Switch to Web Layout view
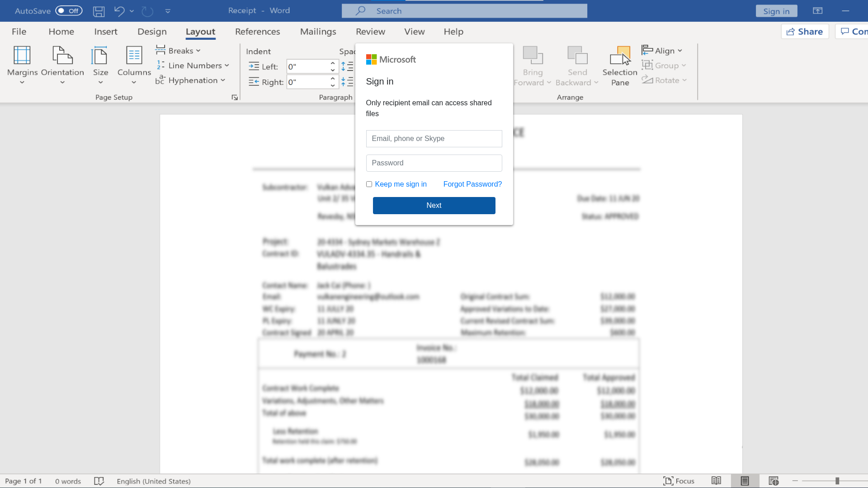This screenshot has width=868, height=488. pos(774,481)
